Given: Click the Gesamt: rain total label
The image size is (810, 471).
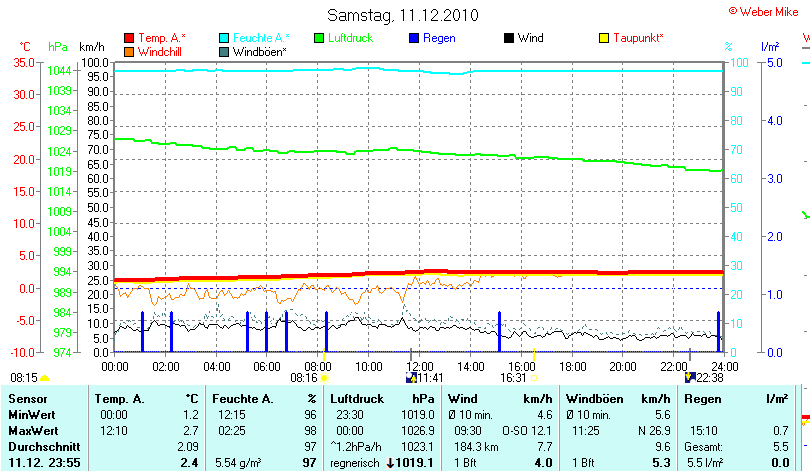Looking at the screenshot, I should point(703,447).
